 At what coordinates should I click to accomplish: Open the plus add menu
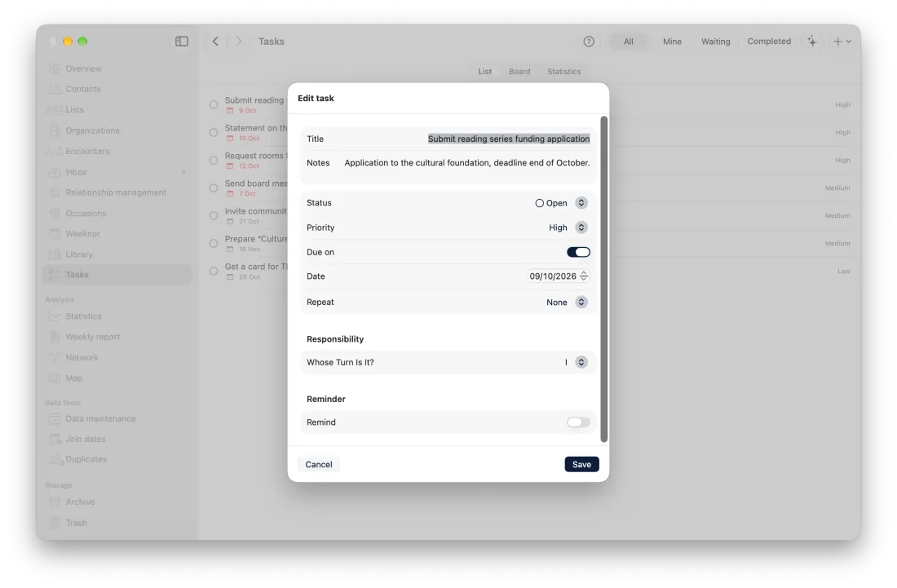pyautogui.click(x=842, y=41)
